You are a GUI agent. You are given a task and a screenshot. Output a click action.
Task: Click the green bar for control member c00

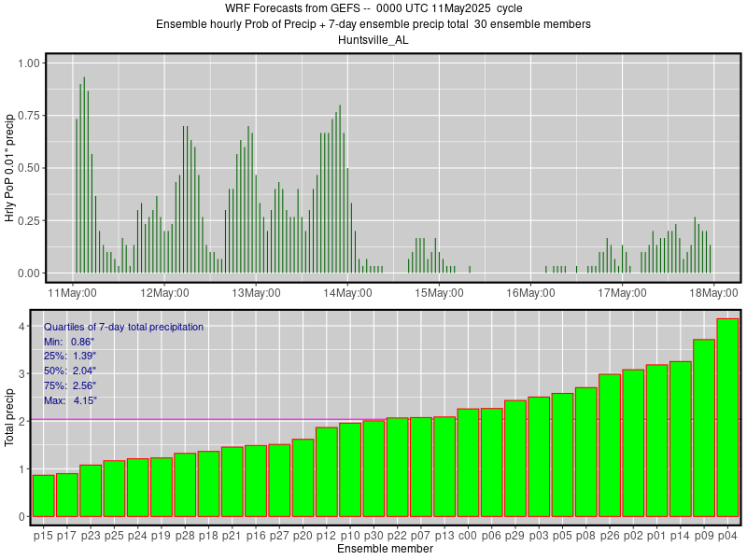tap(468, 462)
